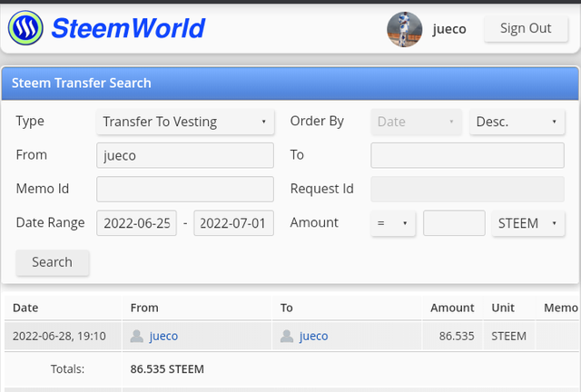Open the STEEM unit dropdown

(x=527, y=223)
